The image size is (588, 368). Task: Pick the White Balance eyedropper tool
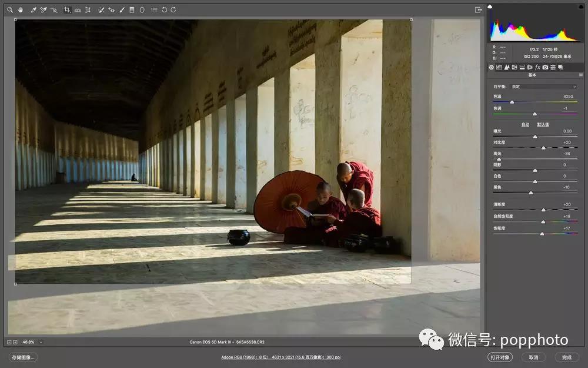34,10
